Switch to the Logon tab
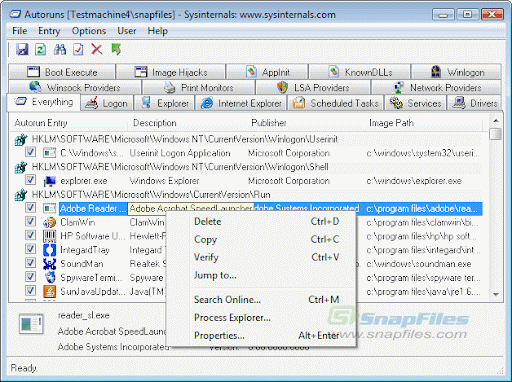This screenshot has width=512, height=382. pyautogui.click(x=107, y=103)
